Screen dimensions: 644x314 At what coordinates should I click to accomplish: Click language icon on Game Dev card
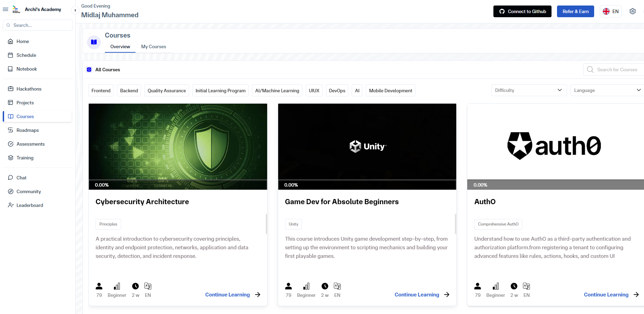(x=337, y=286)
